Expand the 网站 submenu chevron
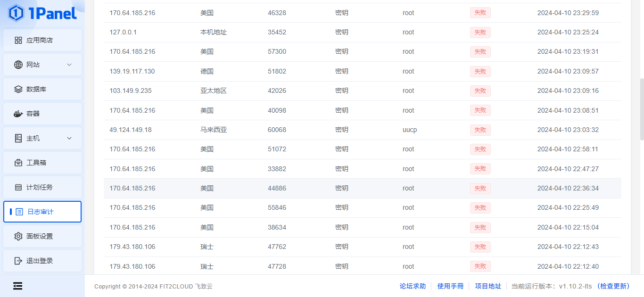This screenshot has width=644, height=297. point(69,65)
